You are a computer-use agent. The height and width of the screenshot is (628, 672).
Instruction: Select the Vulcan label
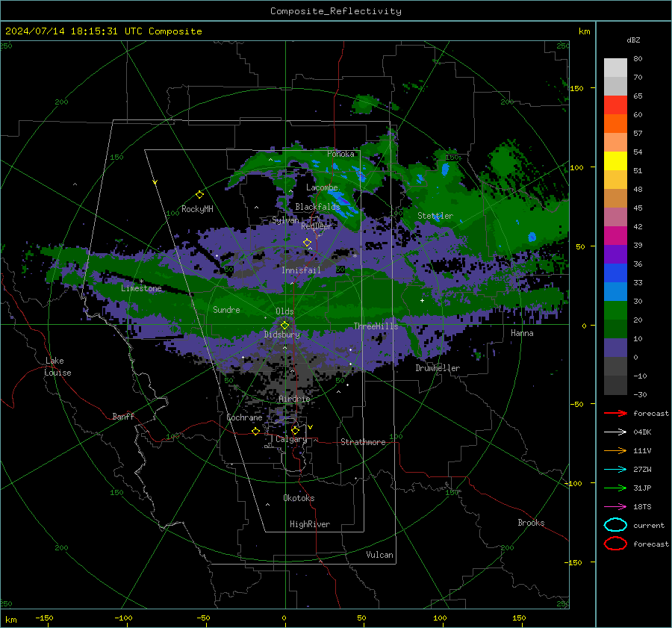pyautogui.click(x=380, y=555)
